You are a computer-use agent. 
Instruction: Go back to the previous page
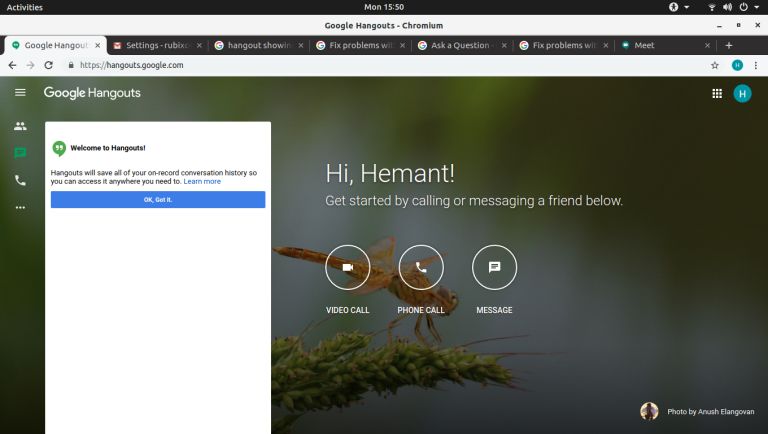click(12, 65)
